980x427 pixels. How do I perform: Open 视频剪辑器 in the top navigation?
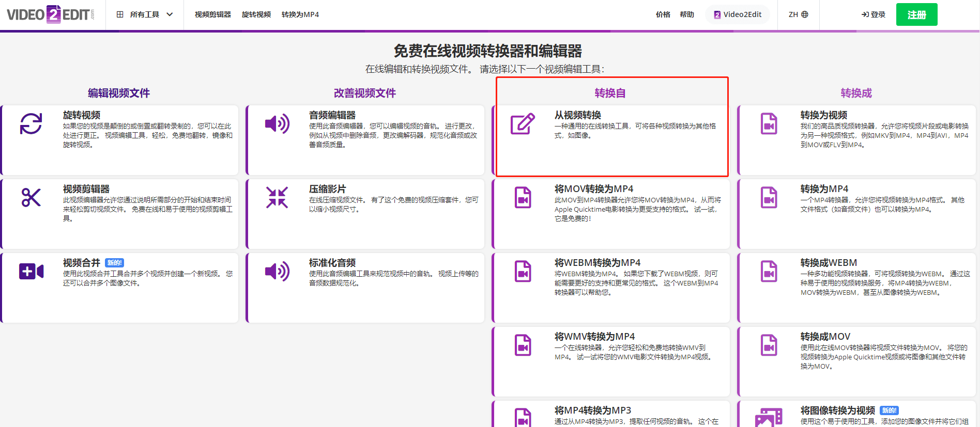(213, 14)
